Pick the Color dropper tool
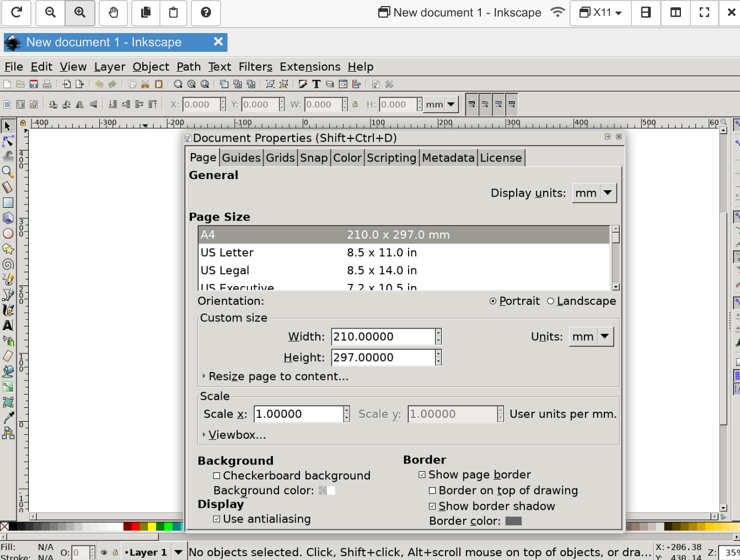 click(x=8, y=418)
